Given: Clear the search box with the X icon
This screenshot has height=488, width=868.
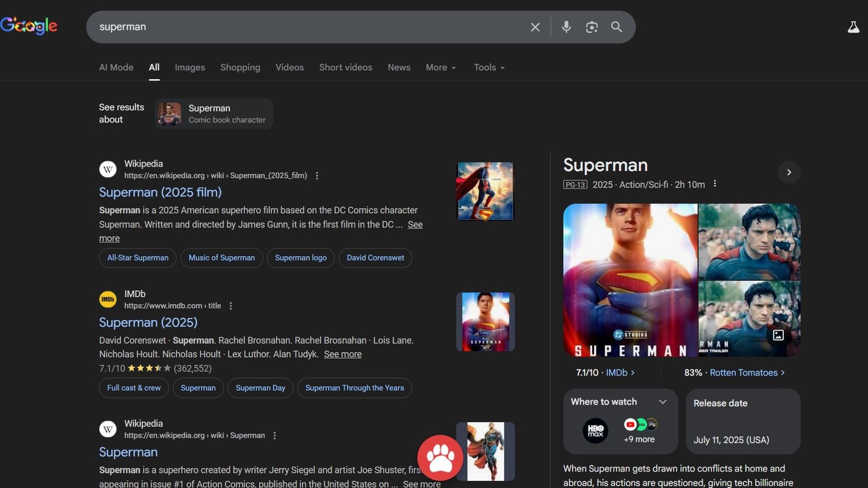Looking at the screenshot, I should tap(535, 27).
